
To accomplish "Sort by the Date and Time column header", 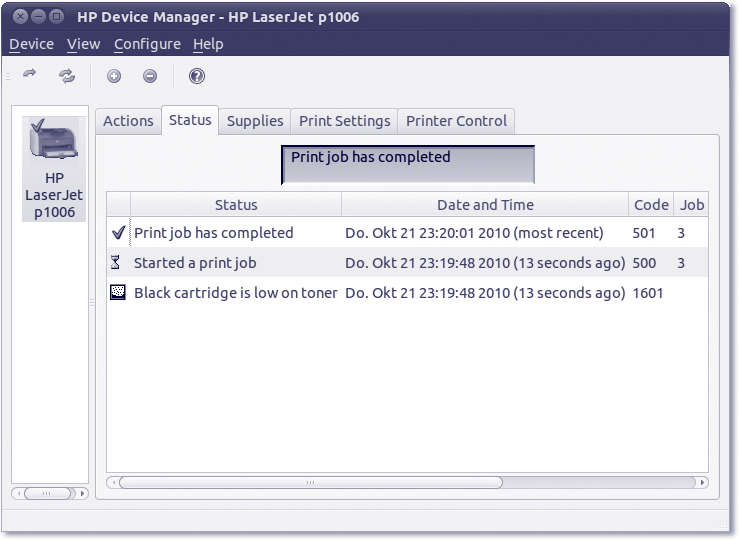I will click(485, 205).
